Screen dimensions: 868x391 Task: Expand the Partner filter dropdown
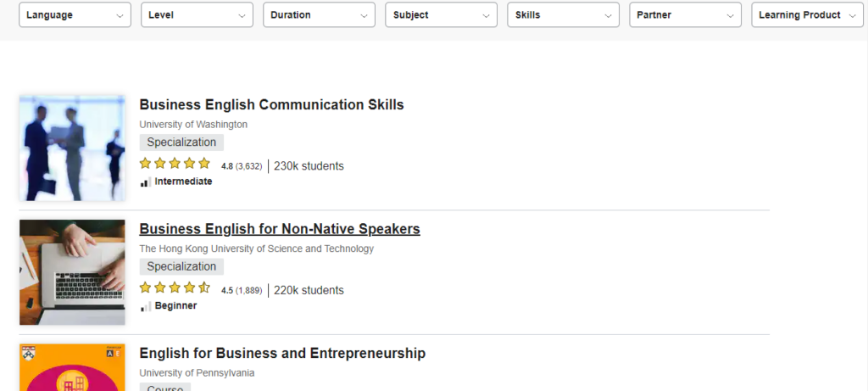(685, 15)
